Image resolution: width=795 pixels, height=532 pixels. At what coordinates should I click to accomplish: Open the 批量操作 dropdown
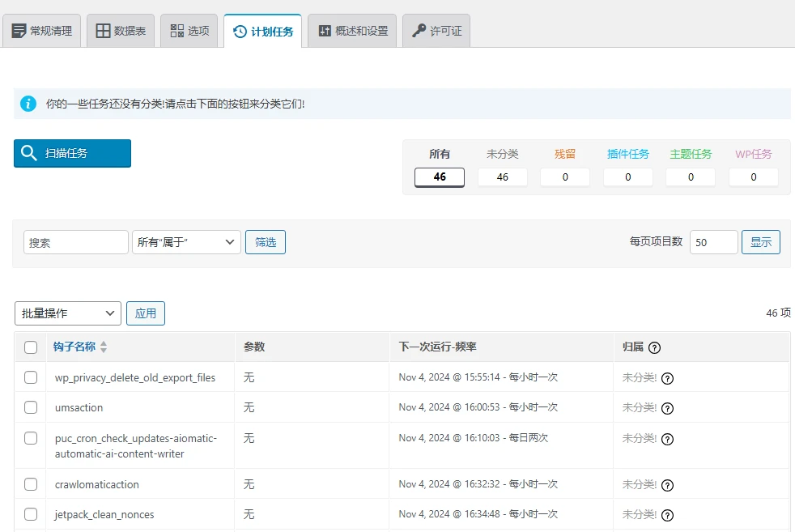(x=67, y=313)
